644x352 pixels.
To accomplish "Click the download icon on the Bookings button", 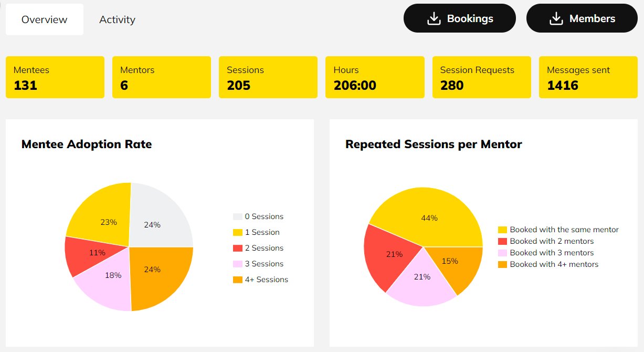I will pyautogui.click(x=434, y=19).
